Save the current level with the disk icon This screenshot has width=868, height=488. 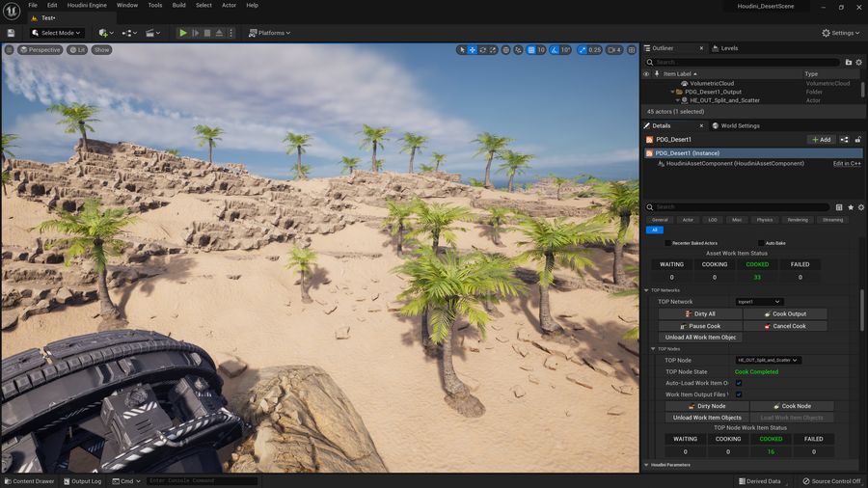(x=12, y=33)
